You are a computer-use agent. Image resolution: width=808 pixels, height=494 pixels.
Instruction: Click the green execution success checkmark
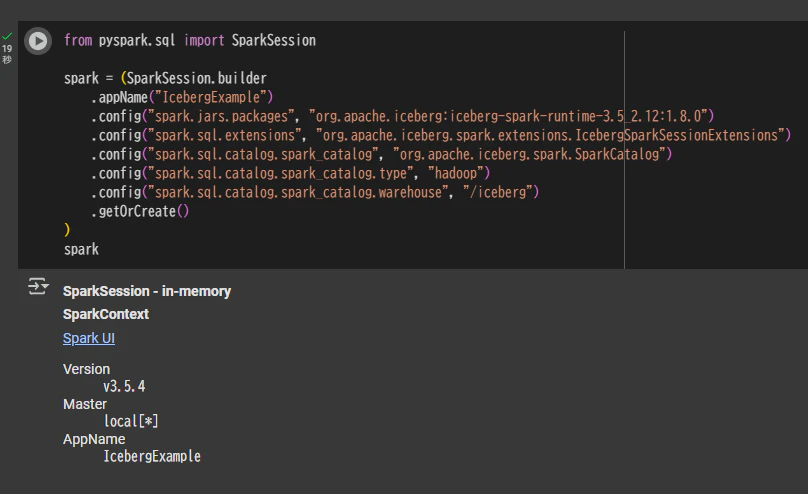click(7, 36)
